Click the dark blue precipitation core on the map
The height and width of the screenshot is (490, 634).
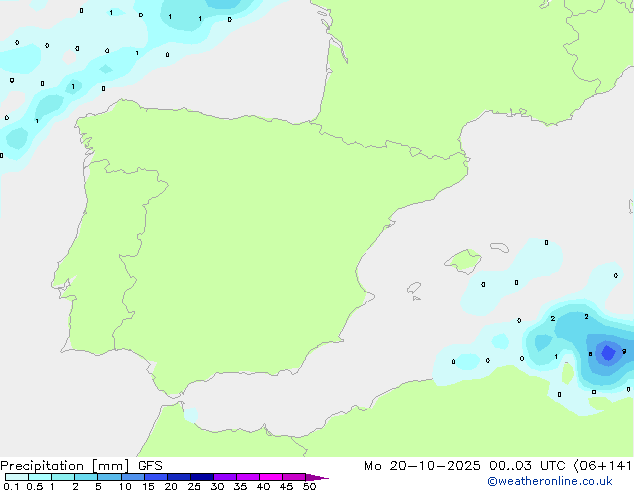click(x=608, y=353)
